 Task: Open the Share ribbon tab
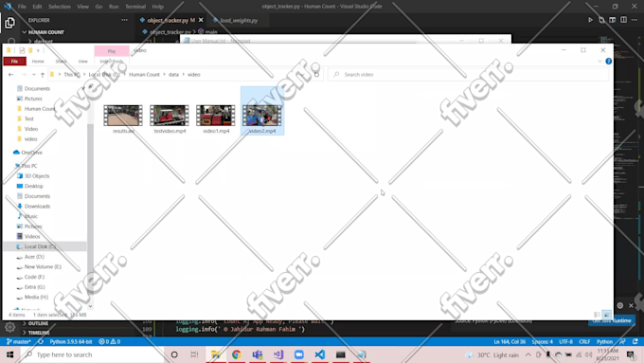pos(61,61)
